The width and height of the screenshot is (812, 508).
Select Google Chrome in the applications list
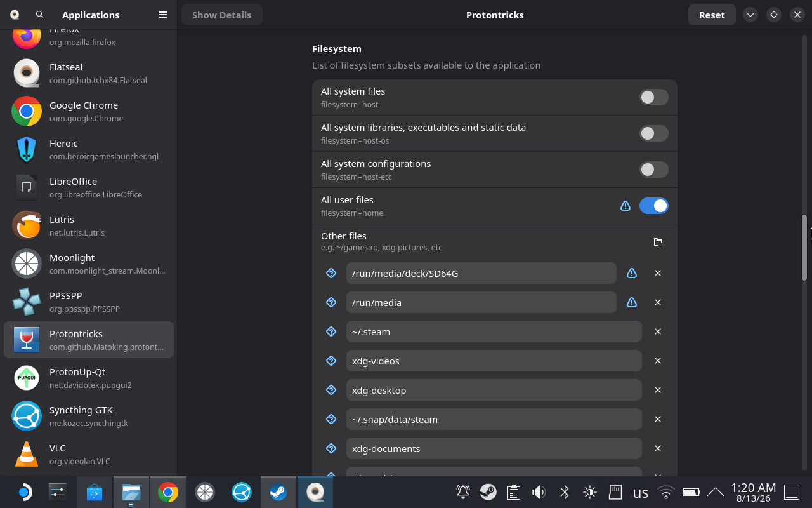coord(89,111)
